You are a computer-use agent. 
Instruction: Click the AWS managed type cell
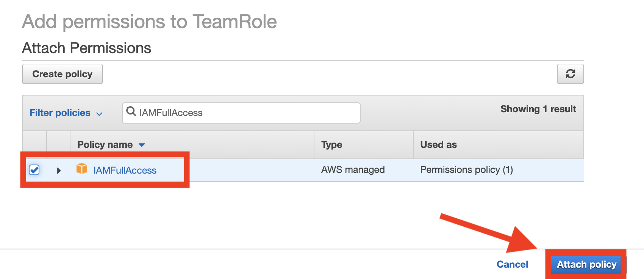pos(353,170)
